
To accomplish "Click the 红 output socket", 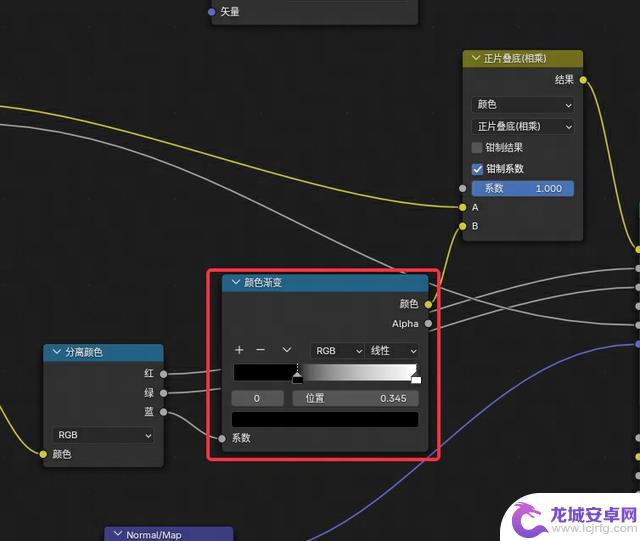I will click(163, 374).
